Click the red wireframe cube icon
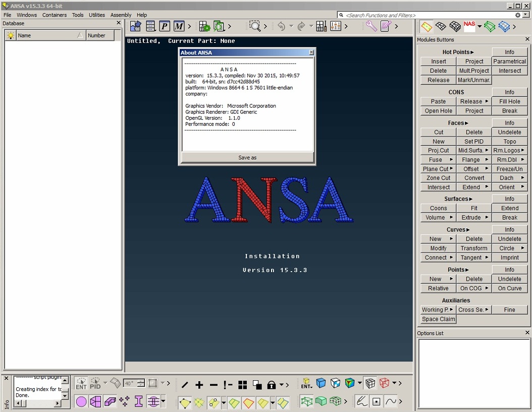532x412 pixels. pos(384,383)
